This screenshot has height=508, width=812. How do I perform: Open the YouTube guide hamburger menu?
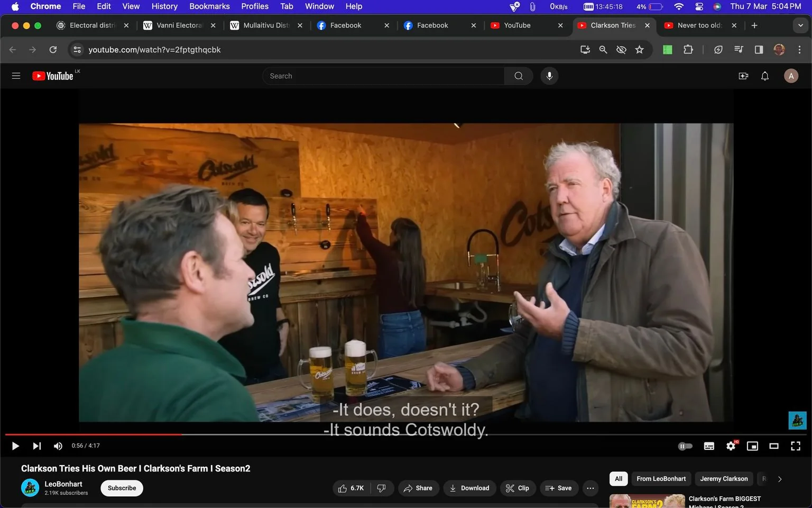point(16,76)
